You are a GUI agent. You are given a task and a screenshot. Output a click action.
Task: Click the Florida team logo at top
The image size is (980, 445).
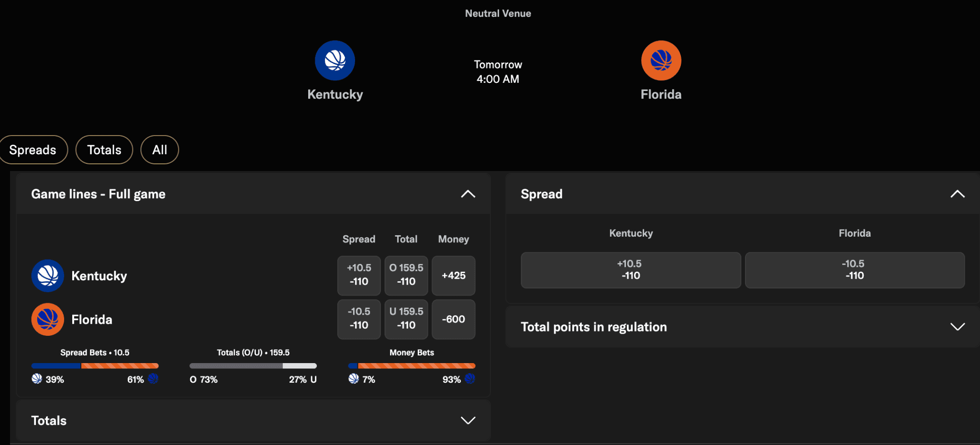[661, 60]
